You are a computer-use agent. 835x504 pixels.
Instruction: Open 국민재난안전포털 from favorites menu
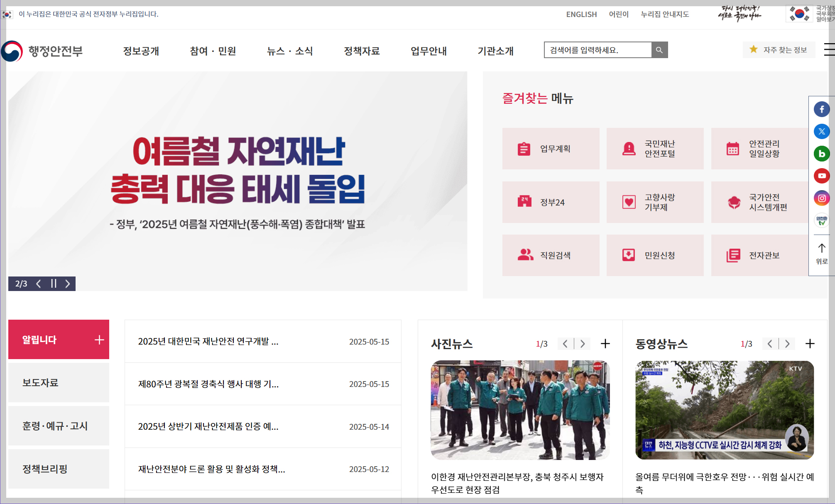click(x=628, y=148)
